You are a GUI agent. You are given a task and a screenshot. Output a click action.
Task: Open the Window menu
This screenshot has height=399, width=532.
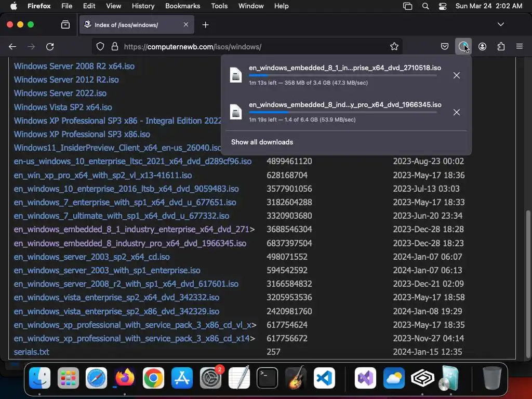pos(251,6)
